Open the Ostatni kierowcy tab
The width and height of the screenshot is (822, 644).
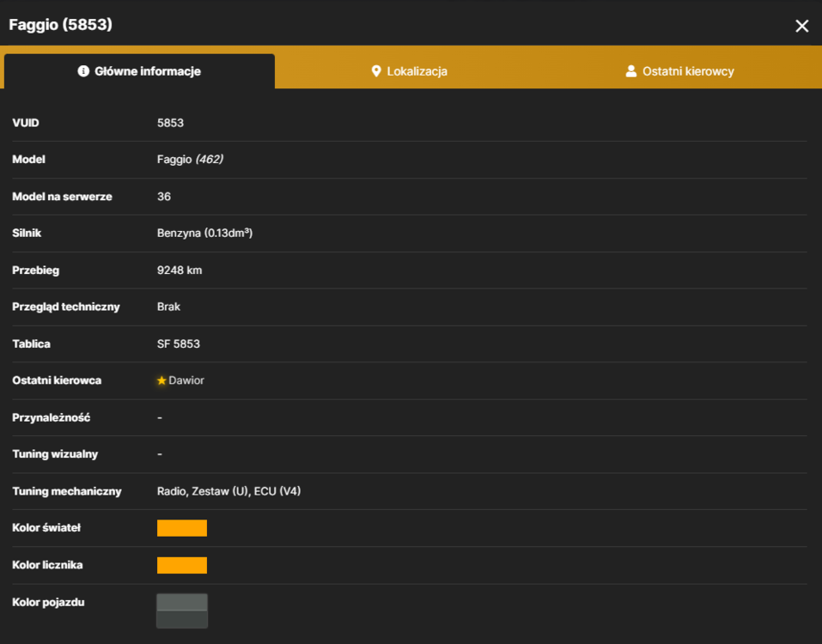point(680,71)
